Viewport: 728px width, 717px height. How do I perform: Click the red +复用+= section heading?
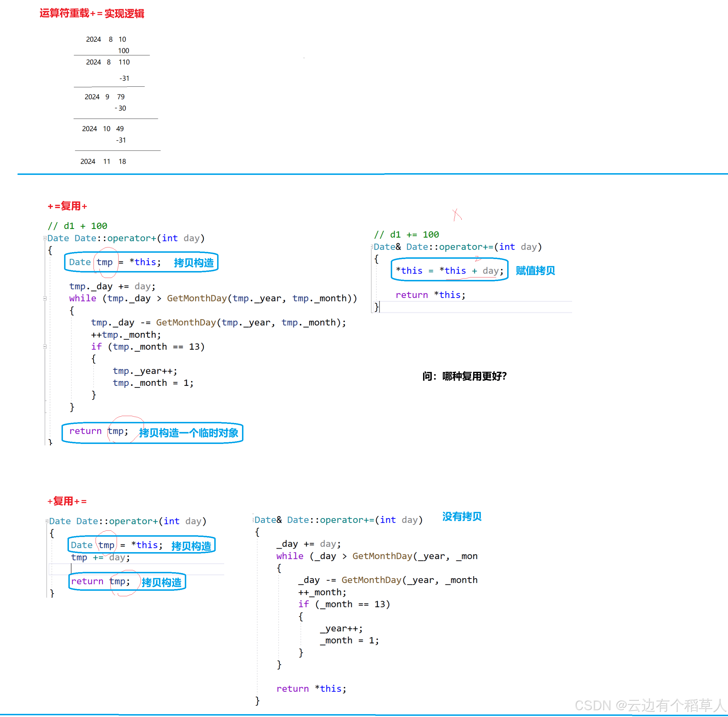pyautogui.click(x=67, y=501)
